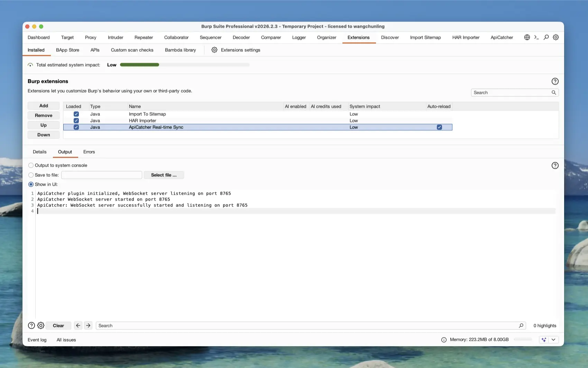Screen dimensions: 588x368
Task: Open the Burp AI sparkle icon
Action: click(544, 340)
